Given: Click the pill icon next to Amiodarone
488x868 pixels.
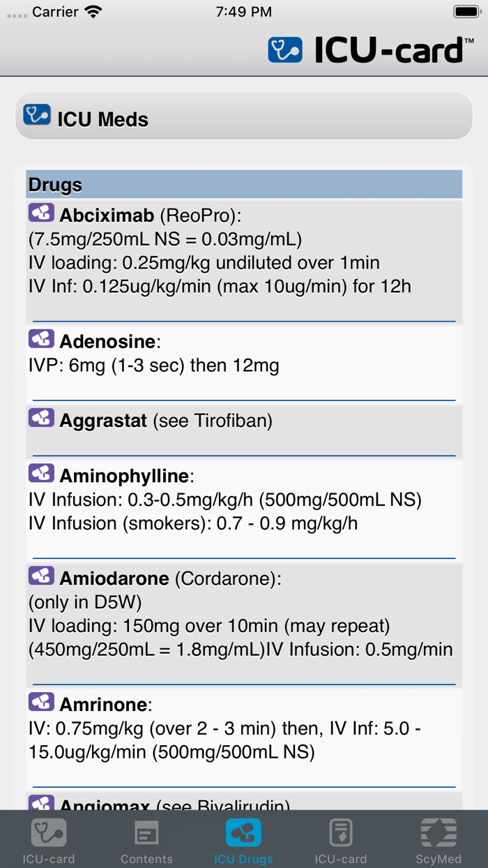Looking at the screenshot, I should [41, 576].
